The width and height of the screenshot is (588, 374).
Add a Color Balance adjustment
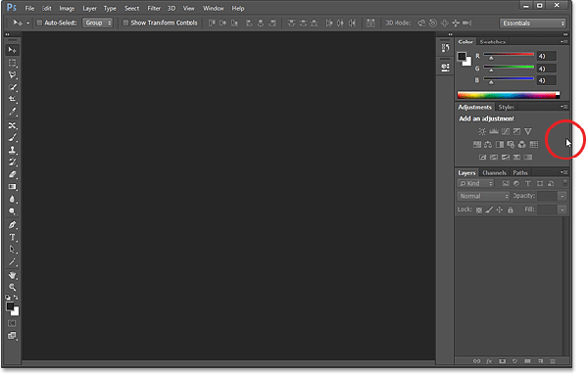tap(488, 144)
